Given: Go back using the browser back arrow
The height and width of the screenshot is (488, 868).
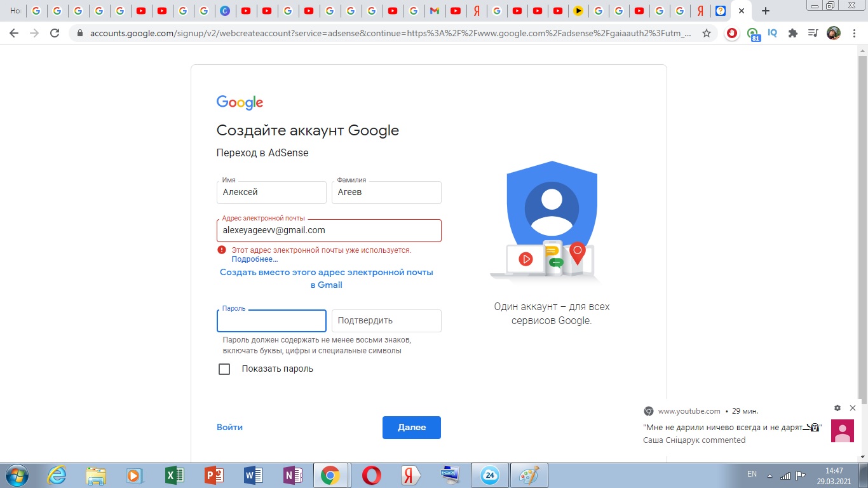Looking at the screenshot, I should pos(13,33).
